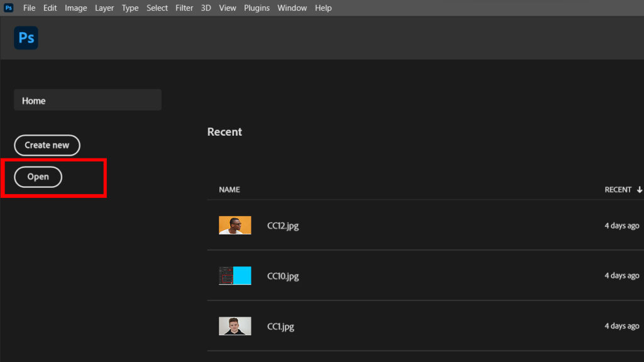Viewport: 644px width, 362px height.
Task: Click the small Photoshop icon in title bar
Action: click(x=9, y=8)
